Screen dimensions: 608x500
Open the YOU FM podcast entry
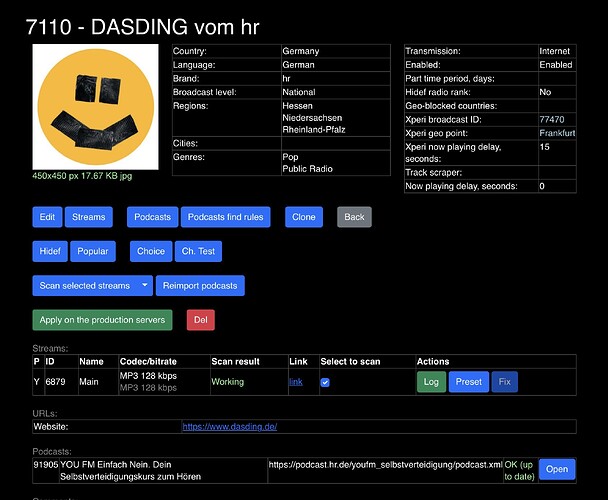click(557, 469)
